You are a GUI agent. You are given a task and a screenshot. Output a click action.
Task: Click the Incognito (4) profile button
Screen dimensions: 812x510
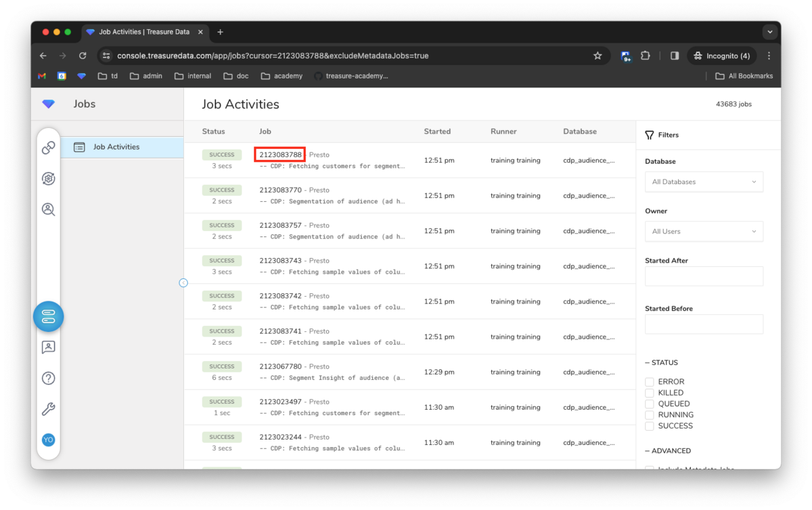click(x=721, y=56)
